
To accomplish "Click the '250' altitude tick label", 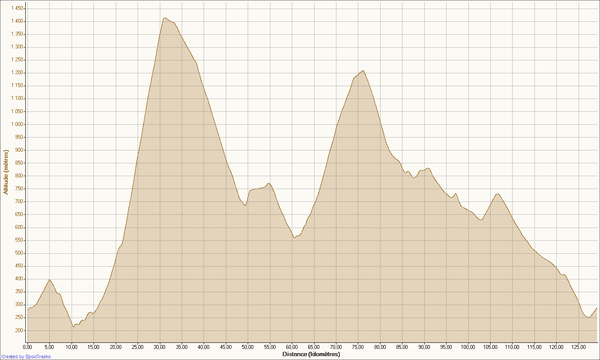I will click(20, 318).
